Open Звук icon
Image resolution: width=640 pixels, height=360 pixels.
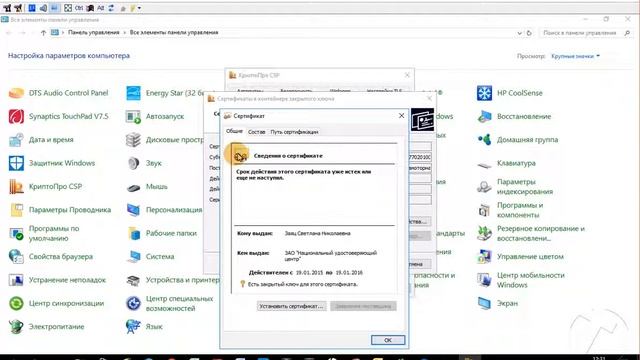click(133, 163)
